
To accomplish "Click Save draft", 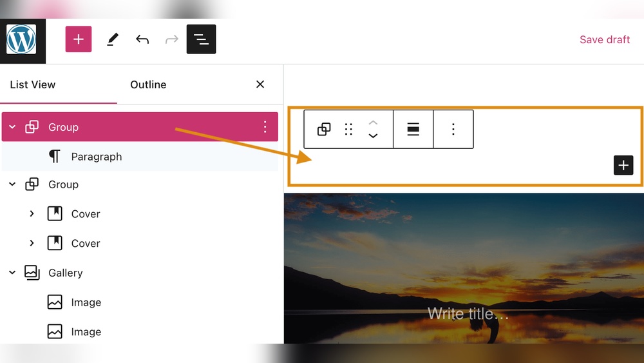I will coord(605,39).
